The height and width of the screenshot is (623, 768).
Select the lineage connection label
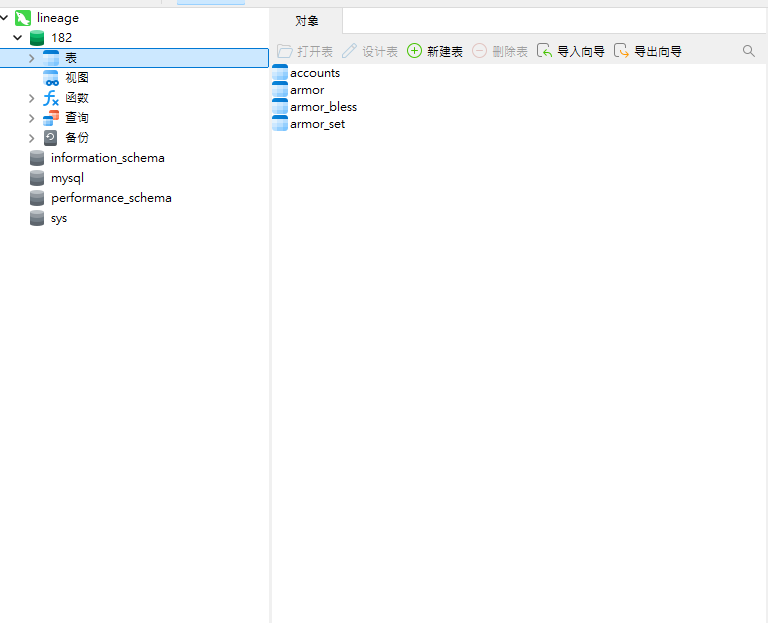point(58,18)
